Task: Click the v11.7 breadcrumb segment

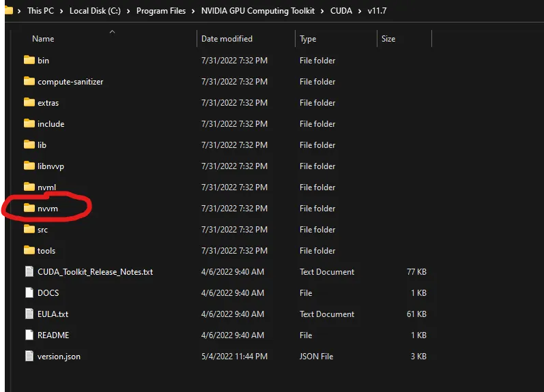Action: point(377,11)
